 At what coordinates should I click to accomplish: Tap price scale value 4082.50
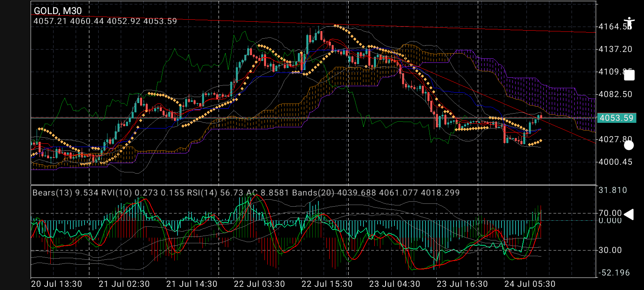(x=615, y=94)
